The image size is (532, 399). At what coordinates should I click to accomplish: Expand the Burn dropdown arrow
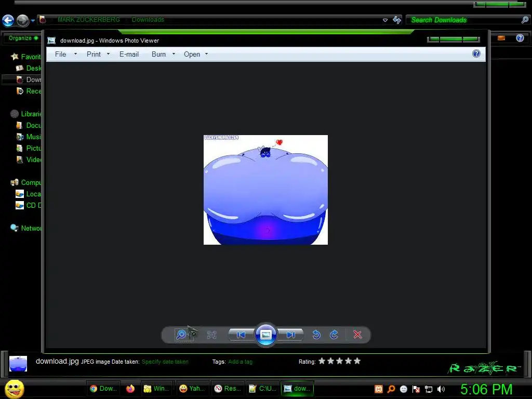174,54
